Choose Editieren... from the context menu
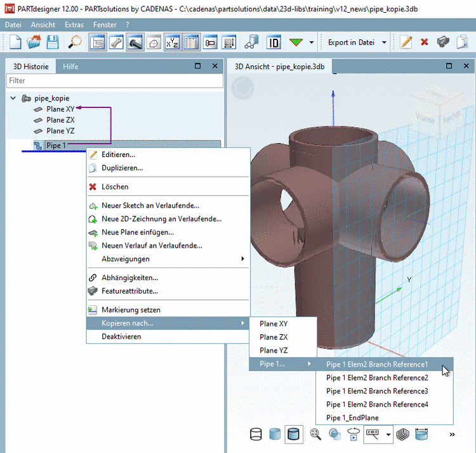 tap(168, 154)
